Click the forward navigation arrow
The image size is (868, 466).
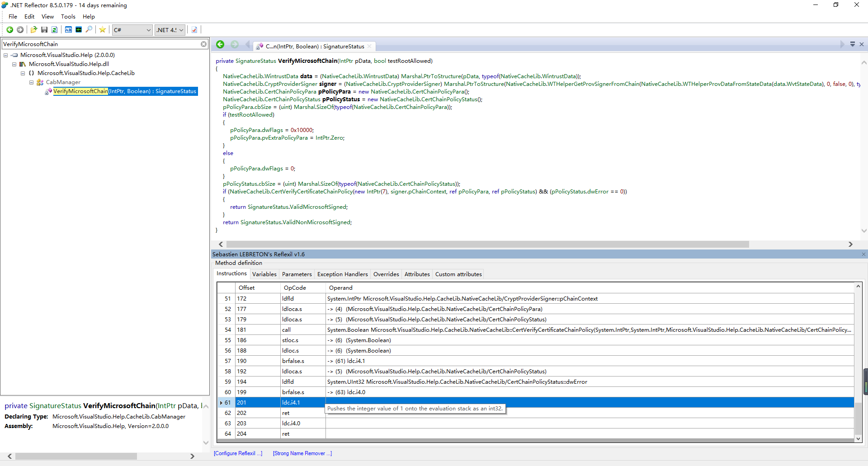click(20, 30)
